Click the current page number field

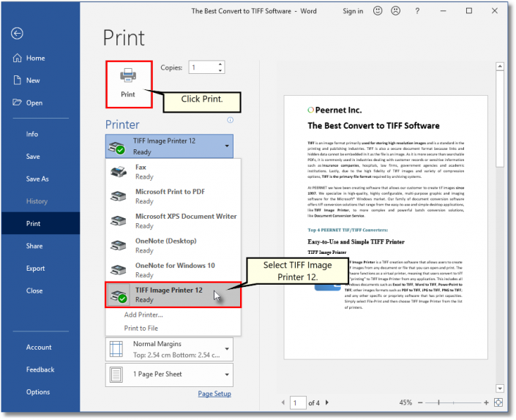click(298, 402)
